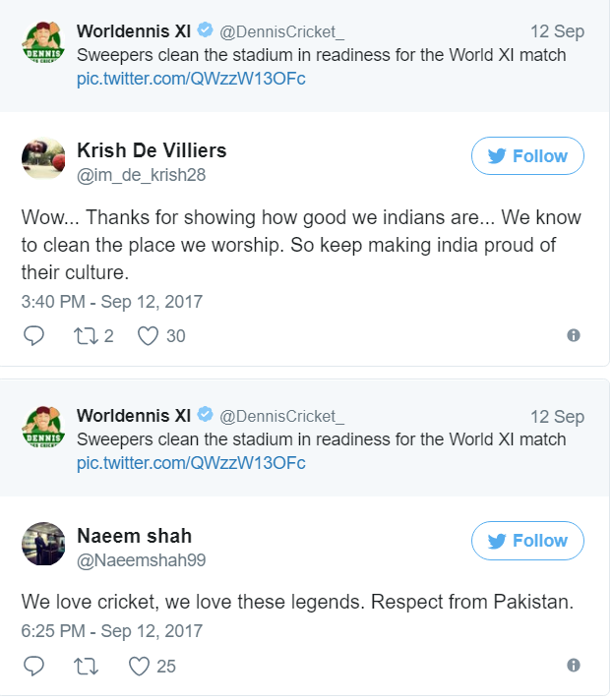Like Krish De Villiers' tweet
612x700 pixels.
pyautogui.click(x=149, y=336)
